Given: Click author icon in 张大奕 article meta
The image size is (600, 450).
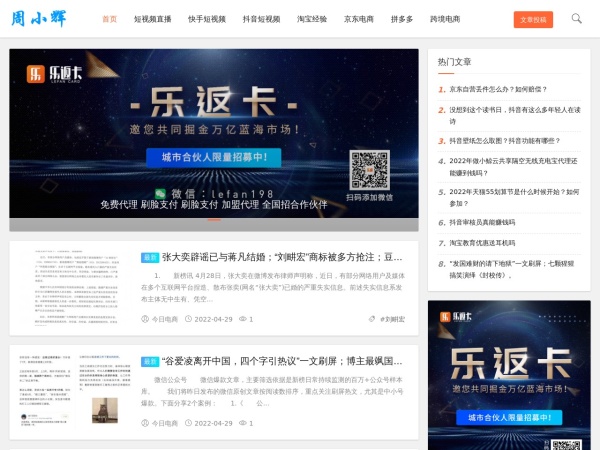Looking at the screenshot, I should point(145,319).
